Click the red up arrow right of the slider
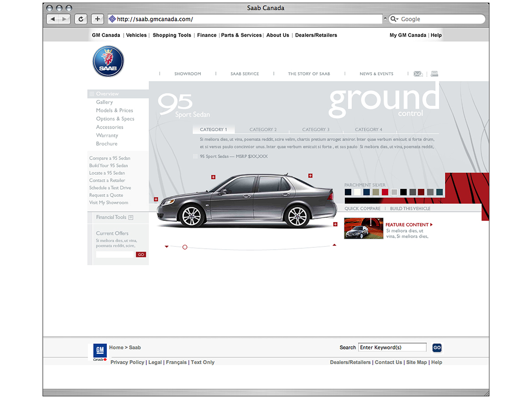 [334, 245]
